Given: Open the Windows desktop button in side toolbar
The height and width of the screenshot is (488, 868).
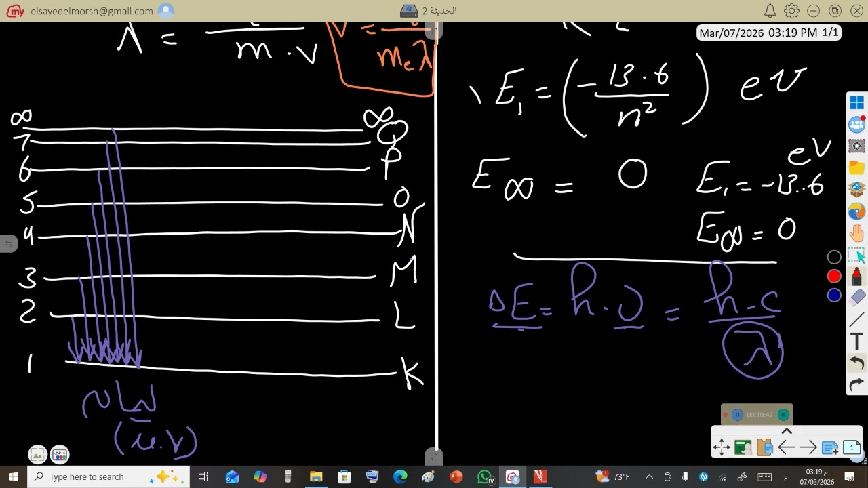Looking at the screenshot, I should [856, 103].
